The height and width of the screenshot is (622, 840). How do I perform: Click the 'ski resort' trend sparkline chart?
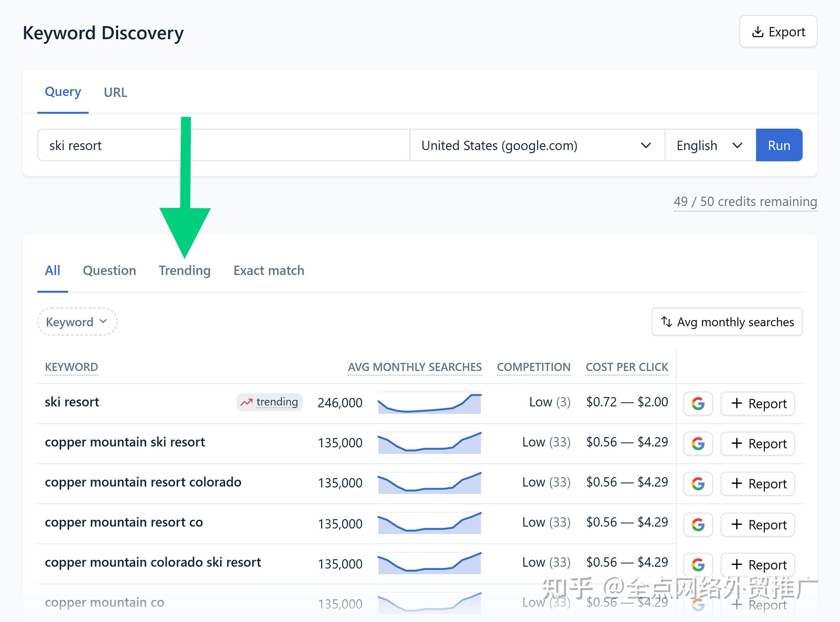coord(429,403)
